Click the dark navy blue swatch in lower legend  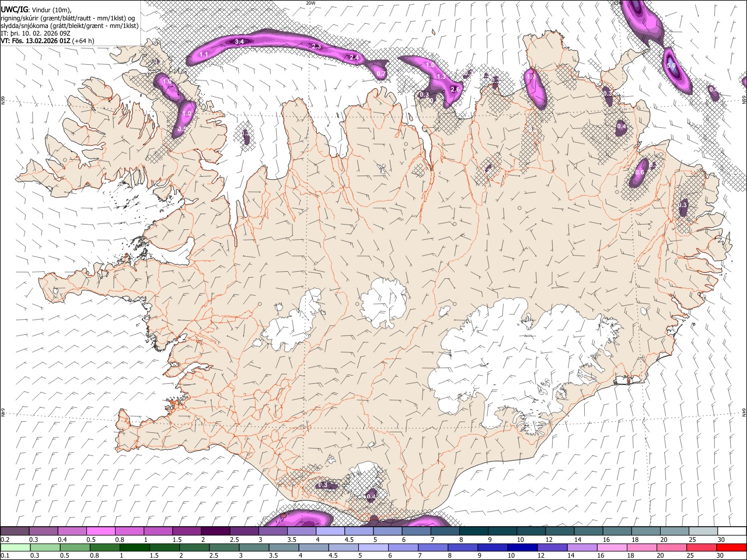522,547
